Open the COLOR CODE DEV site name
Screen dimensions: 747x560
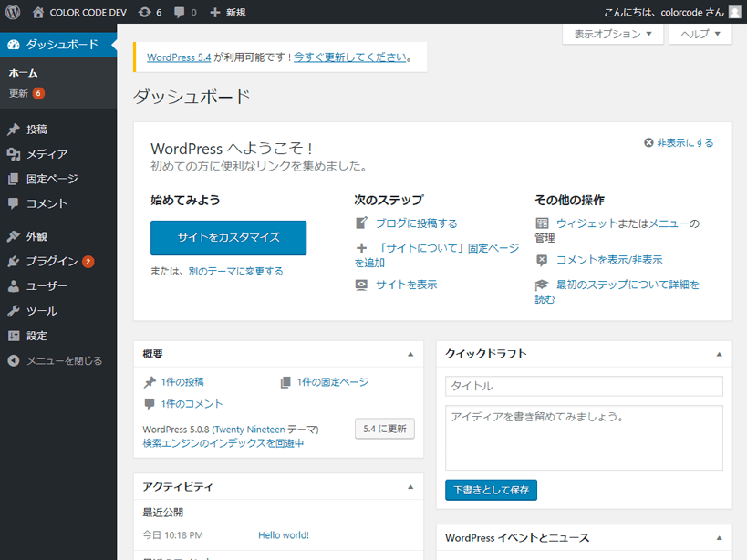click(88, 13)
